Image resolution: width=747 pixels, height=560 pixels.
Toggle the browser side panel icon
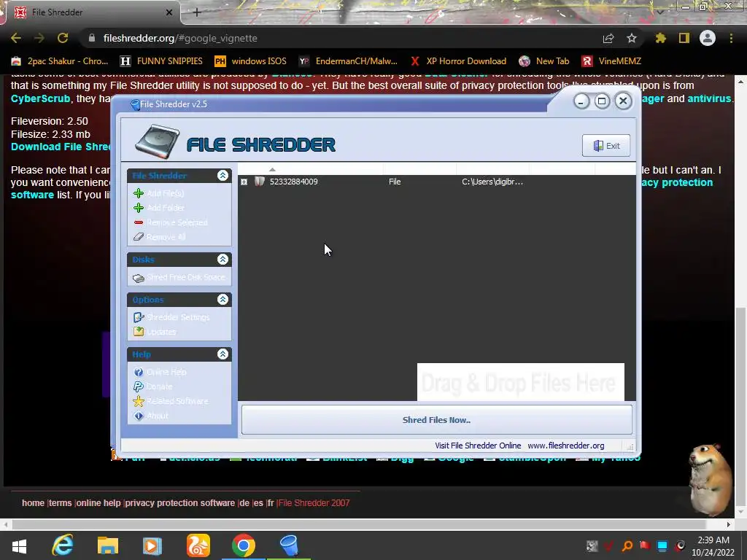[684, 38]
